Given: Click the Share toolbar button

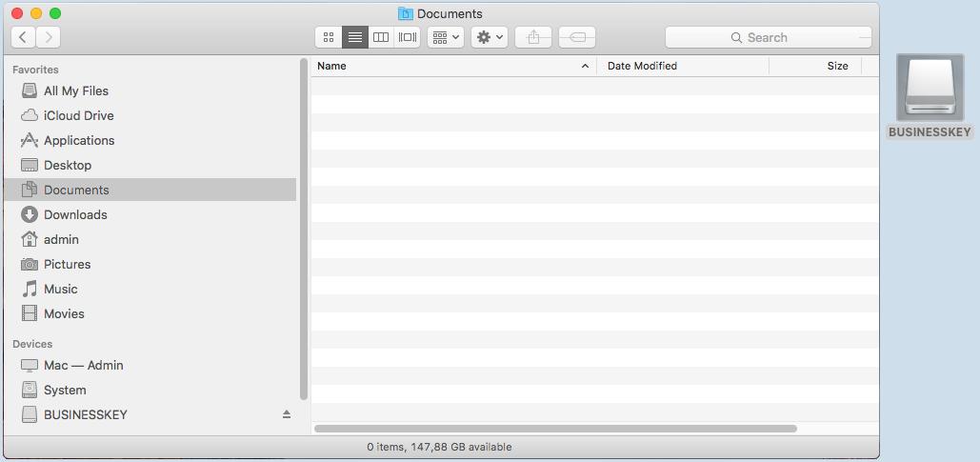Looking at the screenshot, I should (533, 37).
